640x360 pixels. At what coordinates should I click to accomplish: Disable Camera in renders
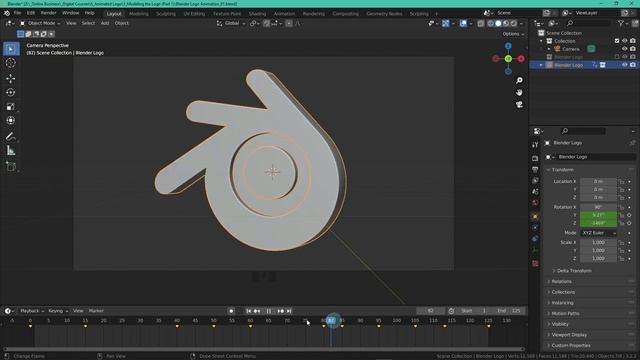(633, 49)
